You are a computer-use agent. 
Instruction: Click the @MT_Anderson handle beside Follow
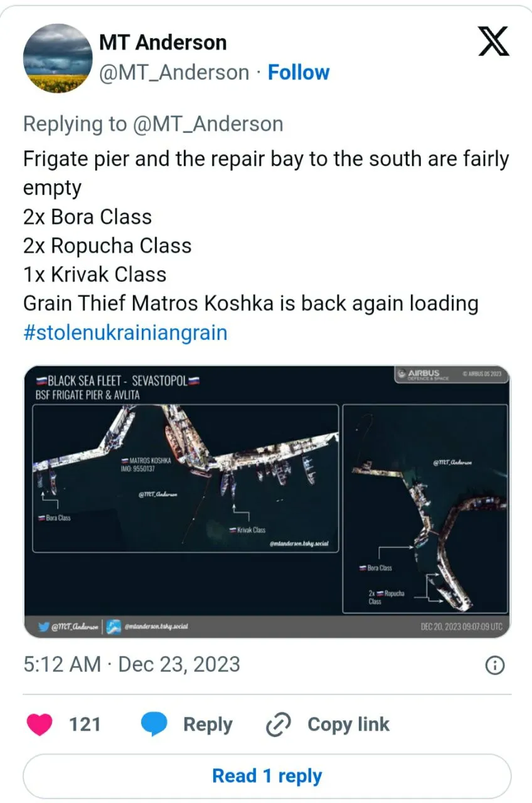[174, 73]
